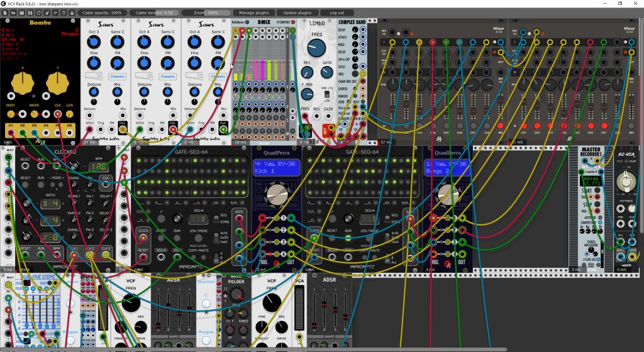Image resolution: width=644 pixels, height=352 pixels.
Task: Adjust the Cable opacity slider
Action: click(x=102, y=13)
